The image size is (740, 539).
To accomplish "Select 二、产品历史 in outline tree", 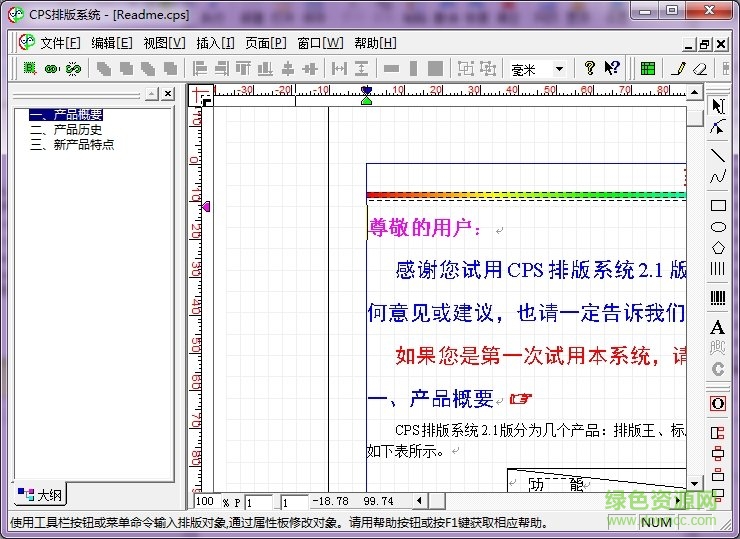I will (66, 130).
